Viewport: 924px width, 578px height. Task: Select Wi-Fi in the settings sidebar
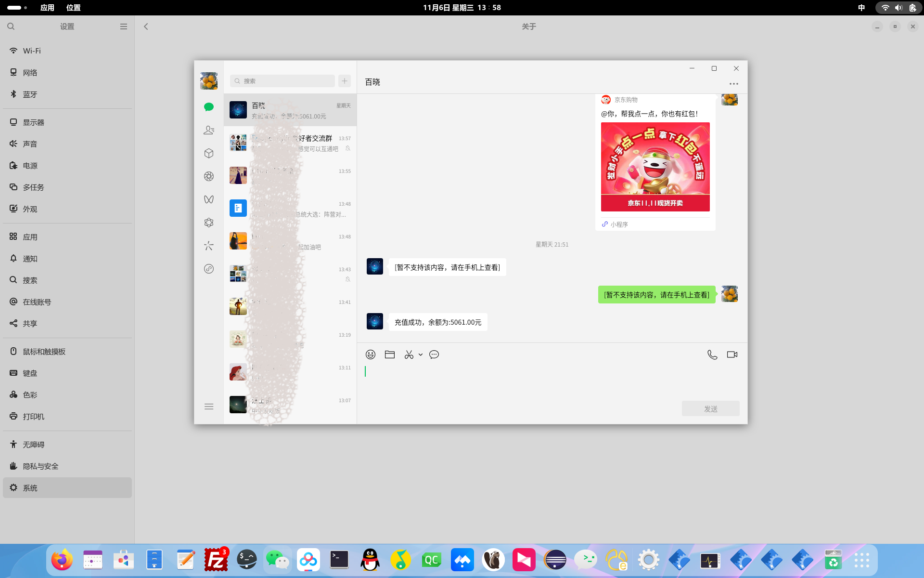(x=32, y=51)
